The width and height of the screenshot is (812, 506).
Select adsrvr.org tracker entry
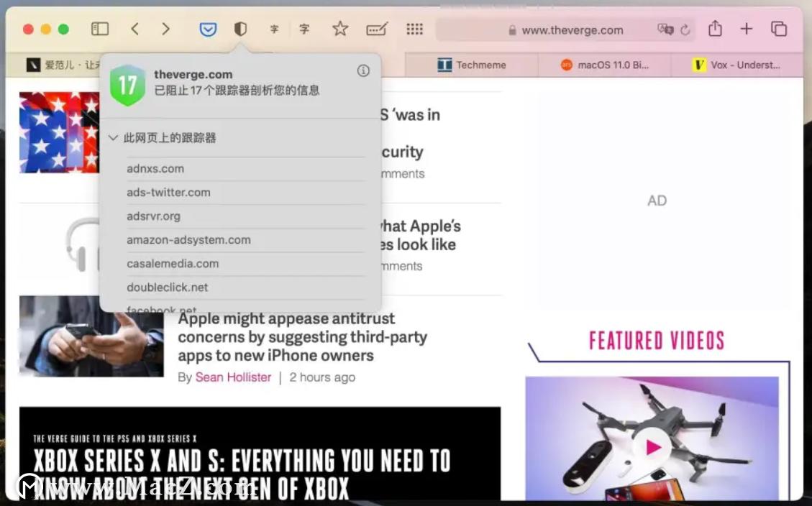pos(246,216)
